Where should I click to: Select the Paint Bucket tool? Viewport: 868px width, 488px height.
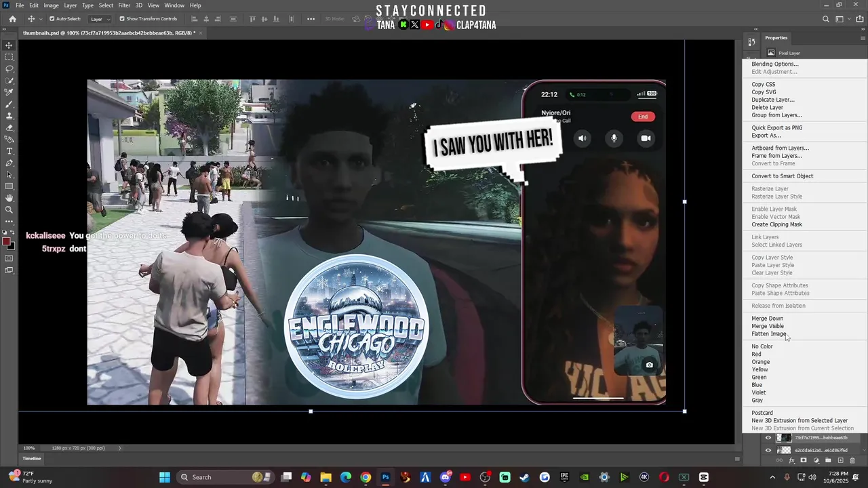click(9, 139)
